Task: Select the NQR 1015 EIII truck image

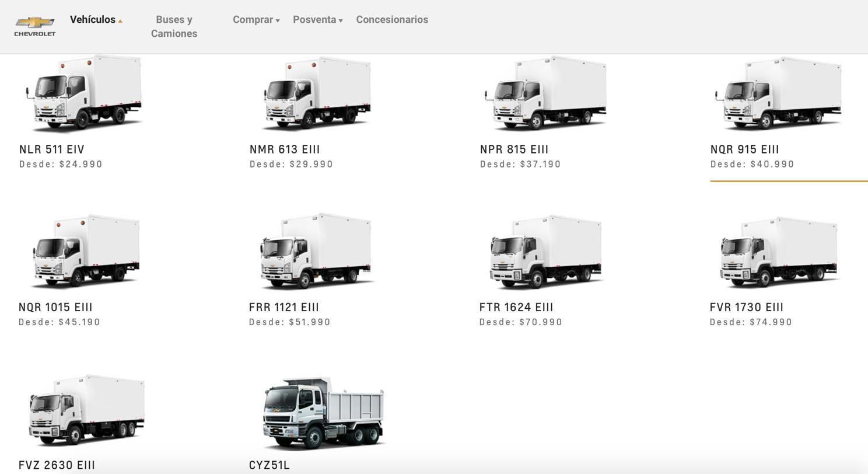Action: (x=86, y=252)
